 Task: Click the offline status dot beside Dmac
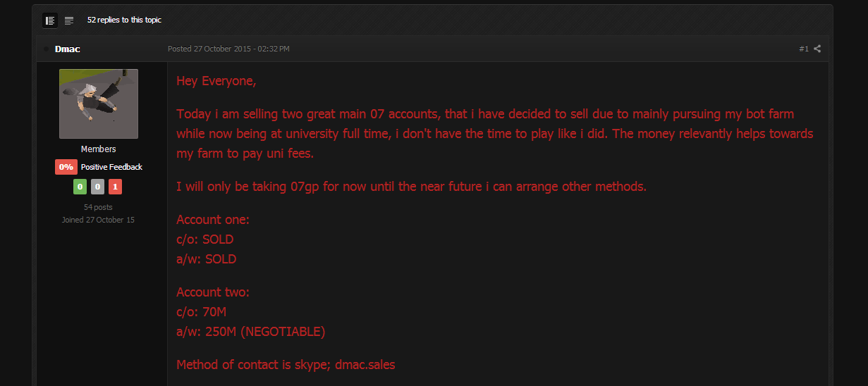click(x=47, y=49)
